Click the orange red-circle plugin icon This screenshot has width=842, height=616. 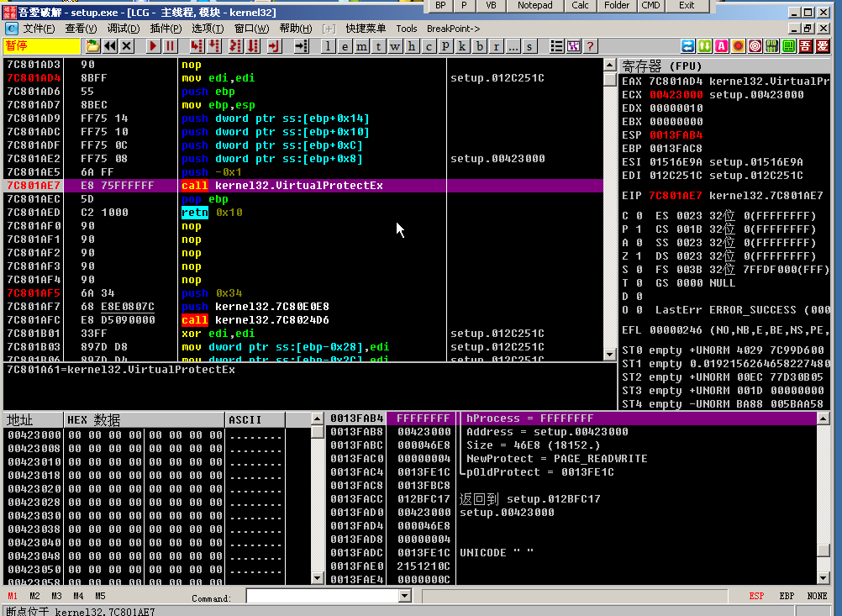click(739, 46)
